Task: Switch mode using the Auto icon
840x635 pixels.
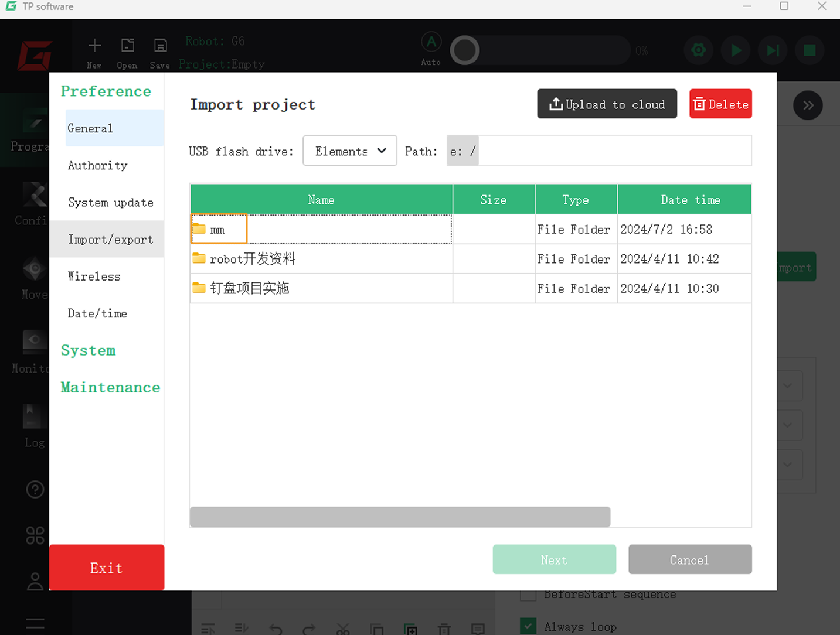Action: [x=431, y=42]
